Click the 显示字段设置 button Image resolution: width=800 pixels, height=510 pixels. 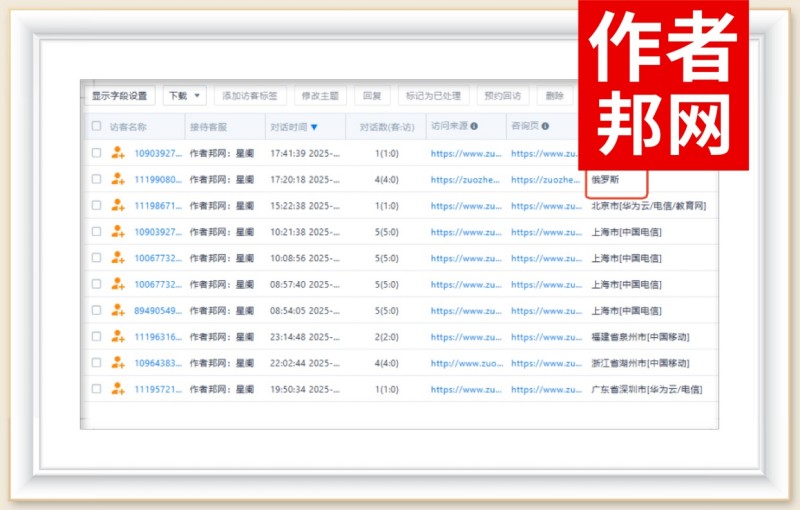(x=118, y=96)
